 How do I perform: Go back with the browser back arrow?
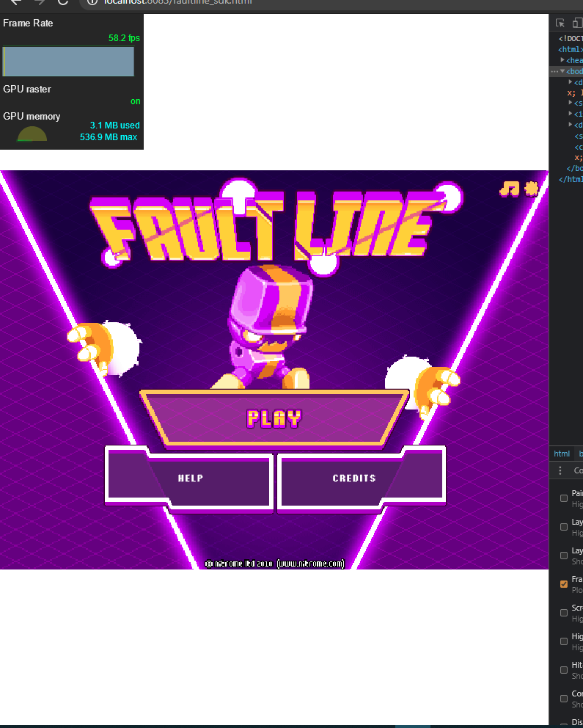tap(16, 2)
